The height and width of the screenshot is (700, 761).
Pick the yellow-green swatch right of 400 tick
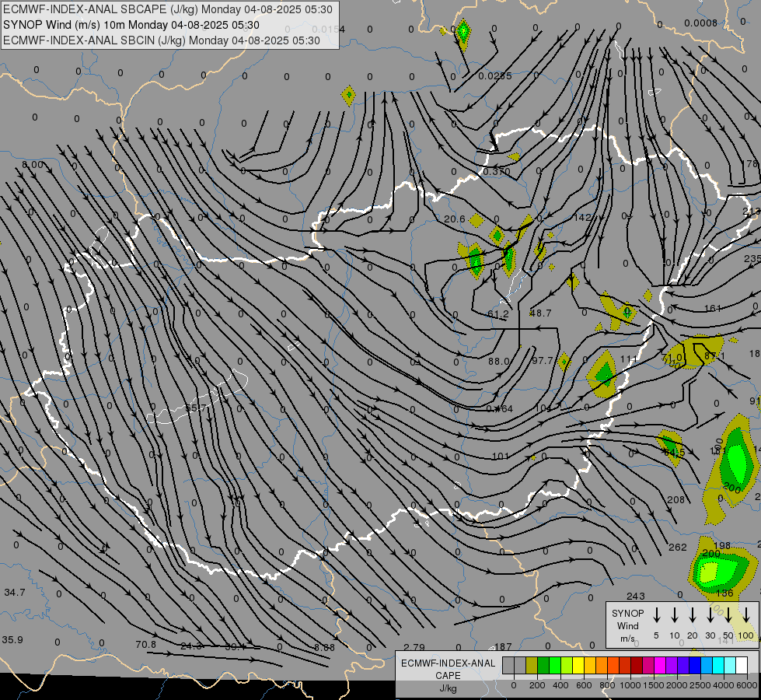(567, 666)
